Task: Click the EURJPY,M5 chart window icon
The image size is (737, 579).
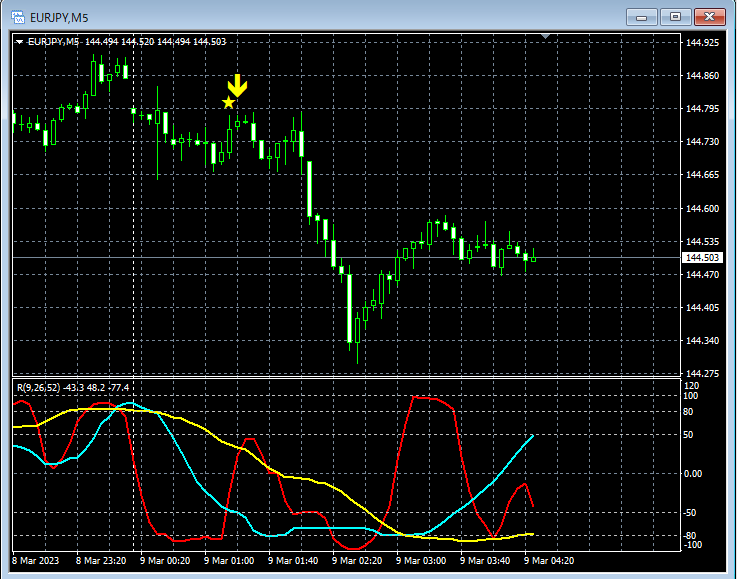Action: tap(17, 17)
